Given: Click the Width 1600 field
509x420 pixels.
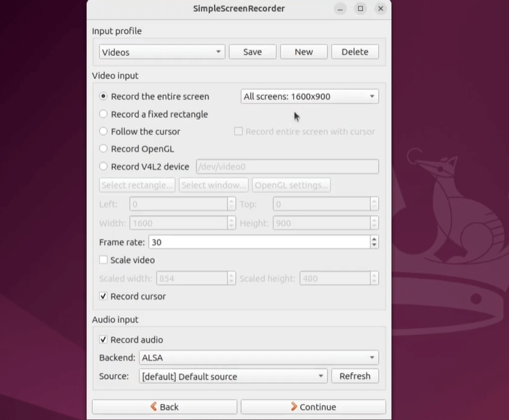Looking at the screenshot, I should [x=179, y=223].
